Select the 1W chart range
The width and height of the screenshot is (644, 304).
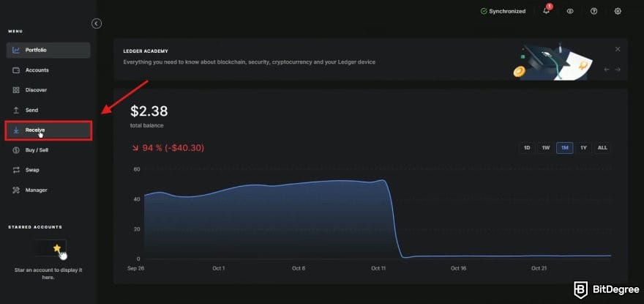pyautogui.click(x=546, y=148)
